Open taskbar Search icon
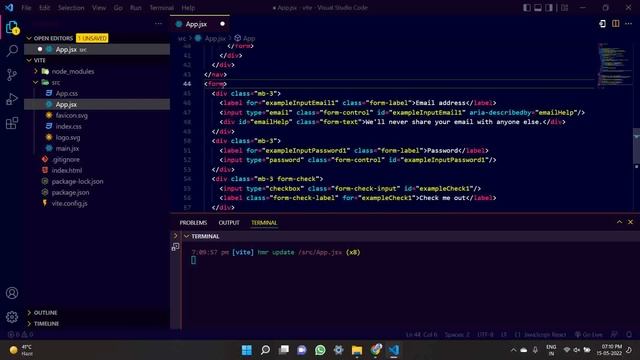 pyautogui.click(x=265, y=350)
